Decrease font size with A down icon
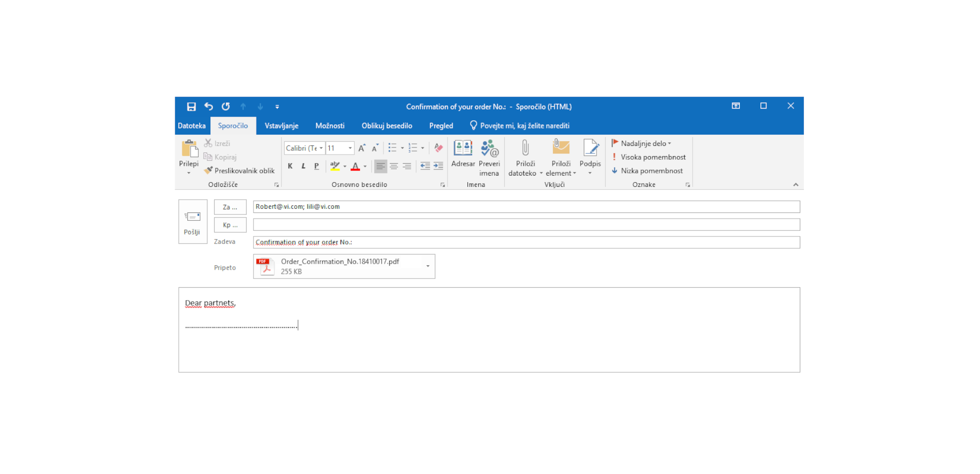 click(x=375, y=148)
